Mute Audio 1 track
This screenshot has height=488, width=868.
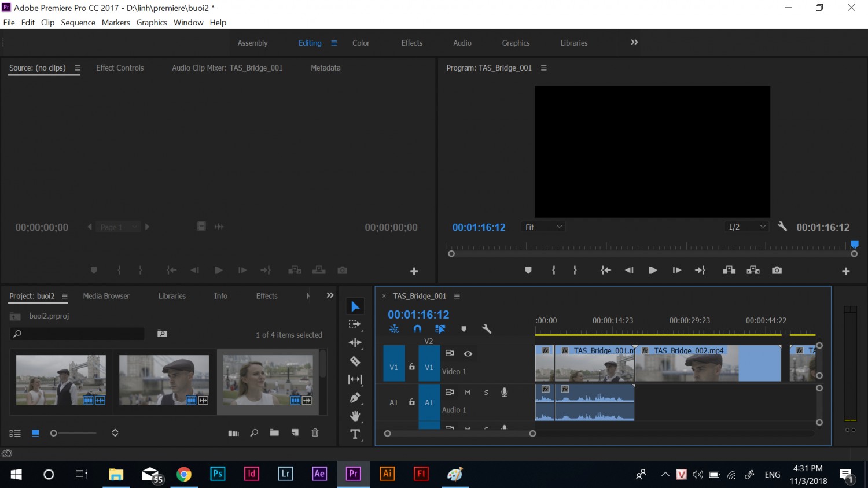point(468,392)
